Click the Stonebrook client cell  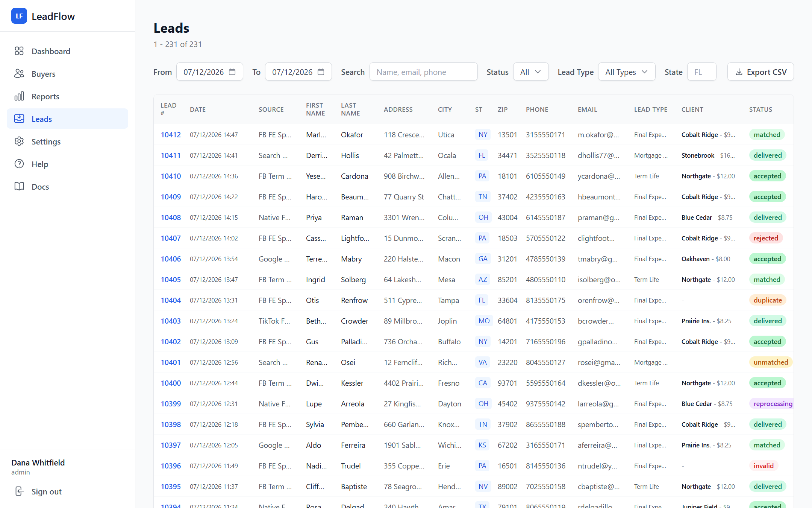(708, 155)
